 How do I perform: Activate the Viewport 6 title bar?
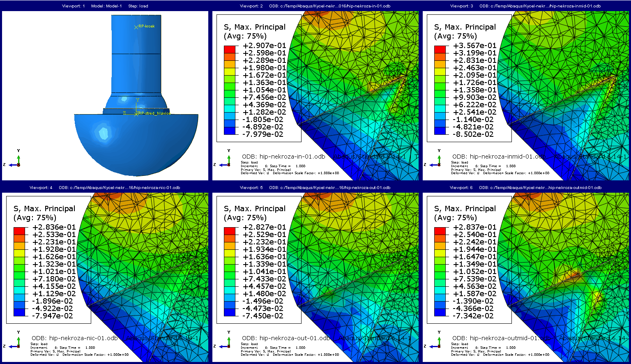click(x=526, y=188)
